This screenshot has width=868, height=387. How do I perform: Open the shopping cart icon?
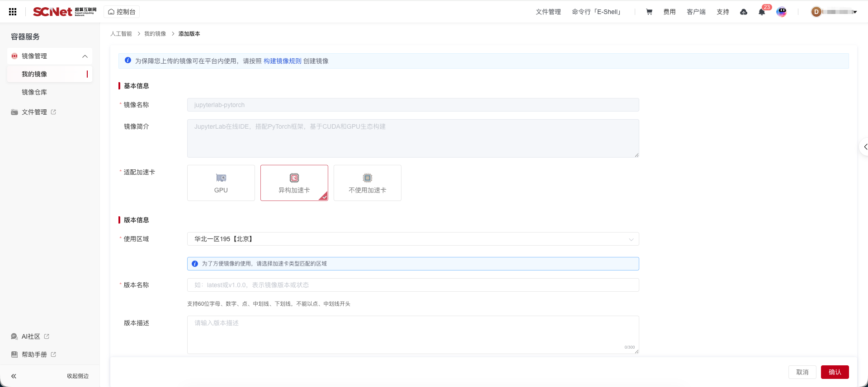pos(649,12)
